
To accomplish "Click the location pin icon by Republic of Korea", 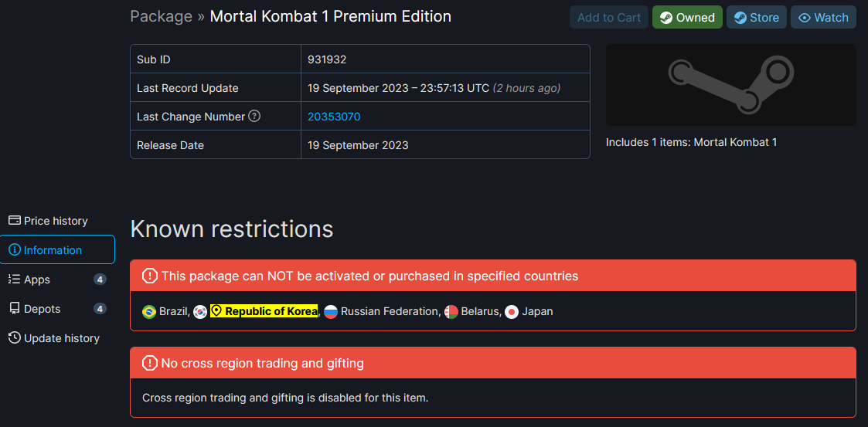I will (216, 311).
